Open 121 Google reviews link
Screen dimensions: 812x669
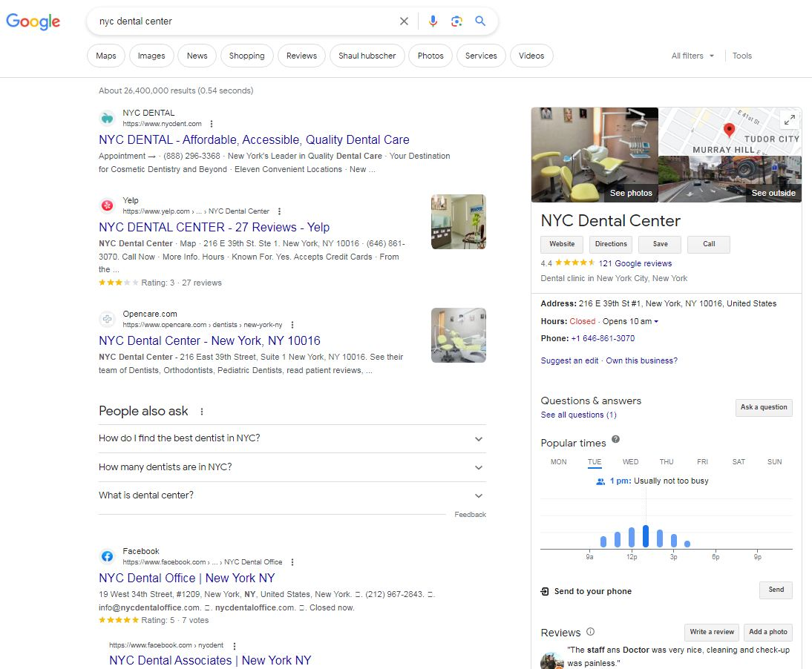pos(635,263)
